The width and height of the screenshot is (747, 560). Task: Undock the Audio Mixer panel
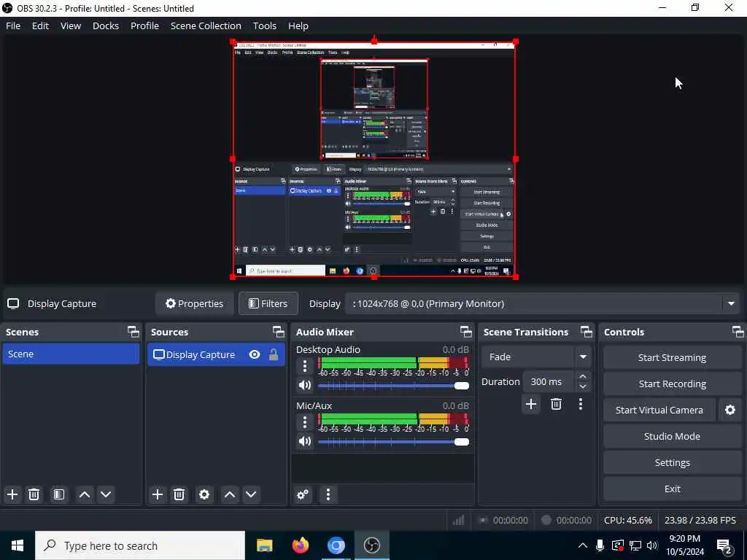pyautogui.click(x=465, y=332)
